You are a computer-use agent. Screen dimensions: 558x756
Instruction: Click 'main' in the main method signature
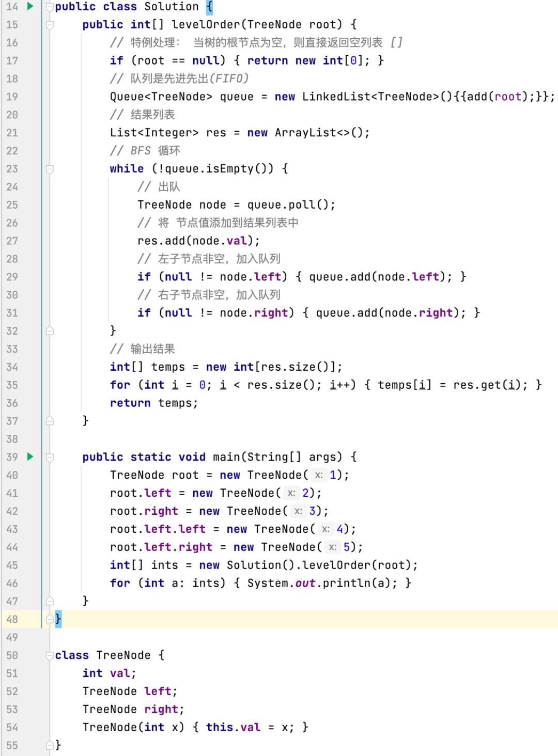coord(226,457)
